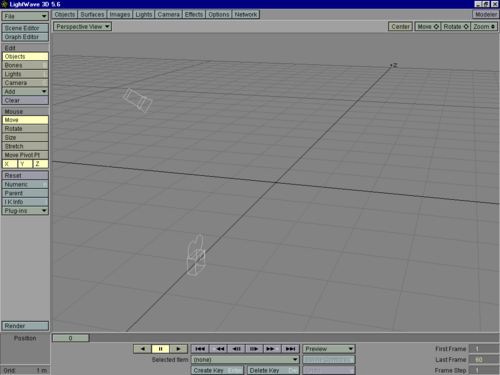
Task: Open the Options panel tab
Action: coord(219,15)
